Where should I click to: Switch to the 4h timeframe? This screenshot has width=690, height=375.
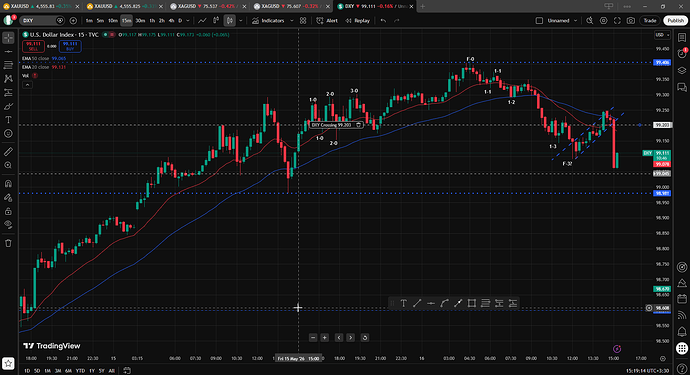(171, 21)
